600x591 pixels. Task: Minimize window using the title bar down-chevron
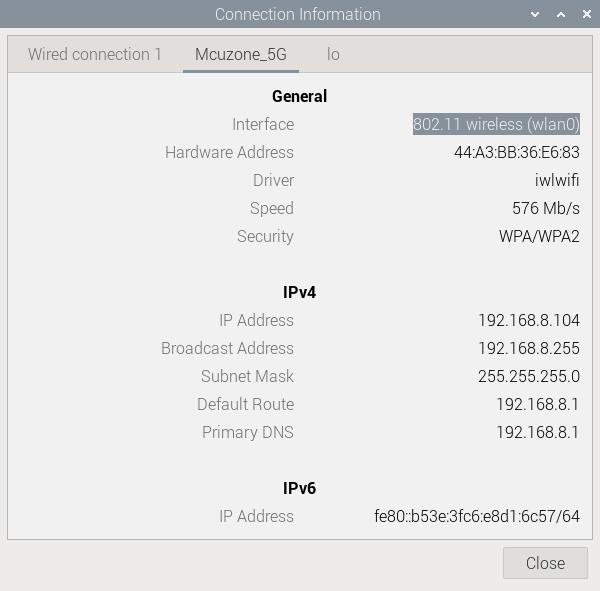point(536,15)
